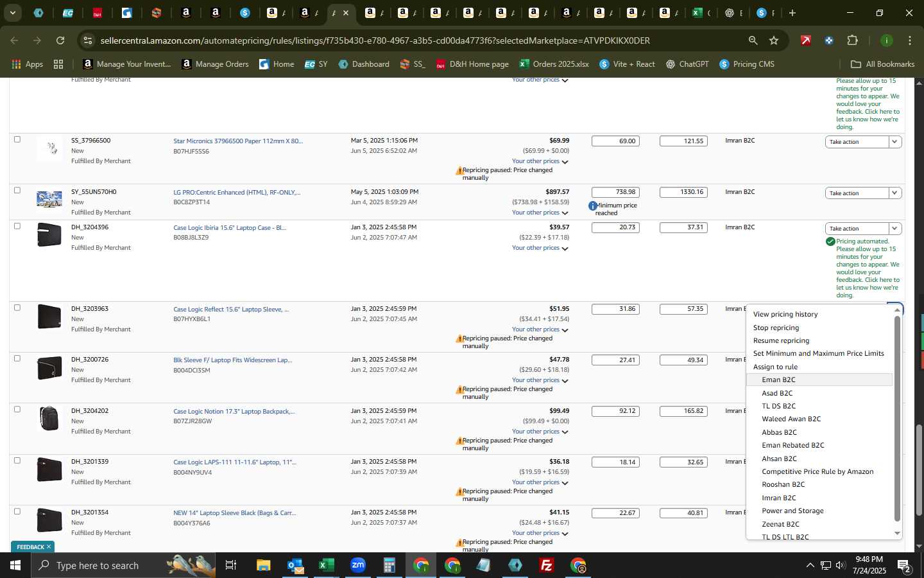The image size is (924, 578).
Task: Select checkbox for DH_3204202 row
Action: tap(17, 409)
